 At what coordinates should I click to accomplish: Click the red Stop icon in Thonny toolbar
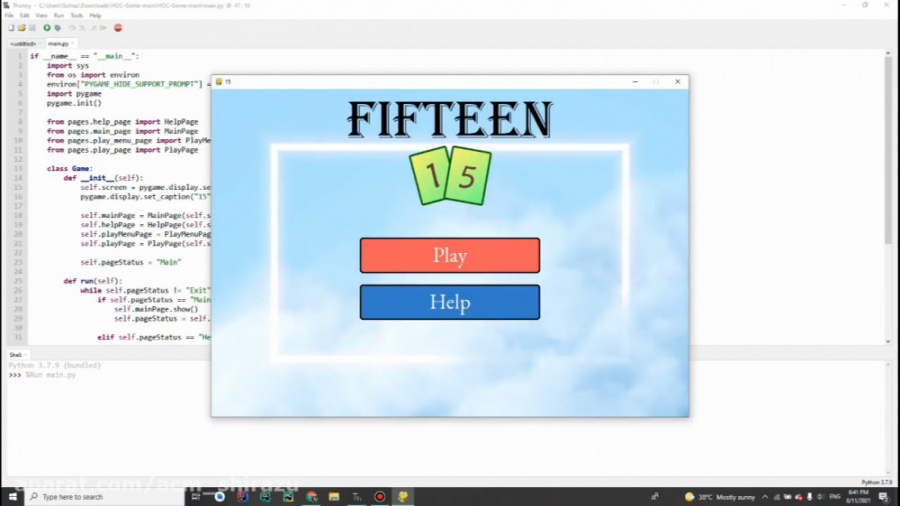(x=118, y=28)
